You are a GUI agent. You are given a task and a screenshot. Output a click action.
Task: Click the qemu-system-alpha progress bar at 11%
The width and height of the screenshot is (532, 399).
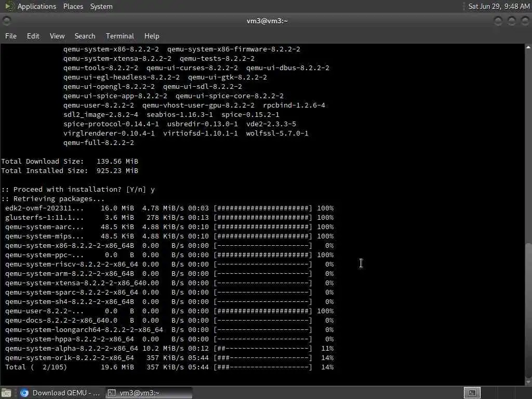(262, 349)
